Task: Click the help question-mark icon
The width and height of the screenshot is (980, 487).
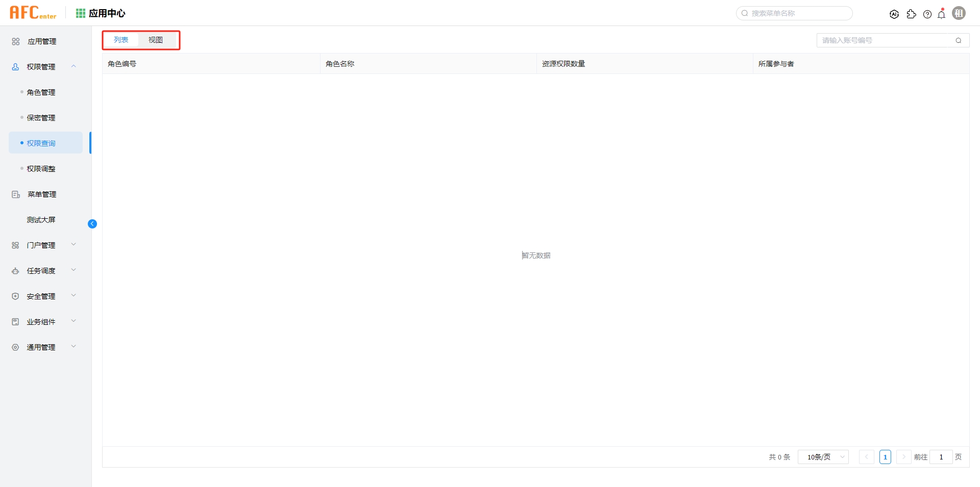Action: click(x=927, y=14)
